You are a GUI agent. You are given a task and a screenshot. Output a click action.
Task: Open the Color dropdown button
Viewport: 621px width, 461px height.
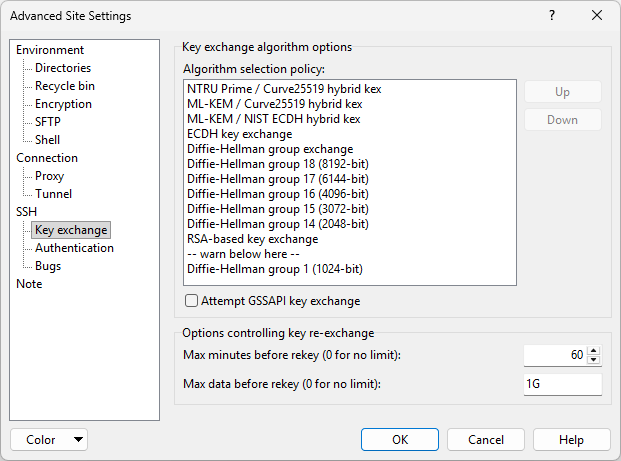(48, 440)
